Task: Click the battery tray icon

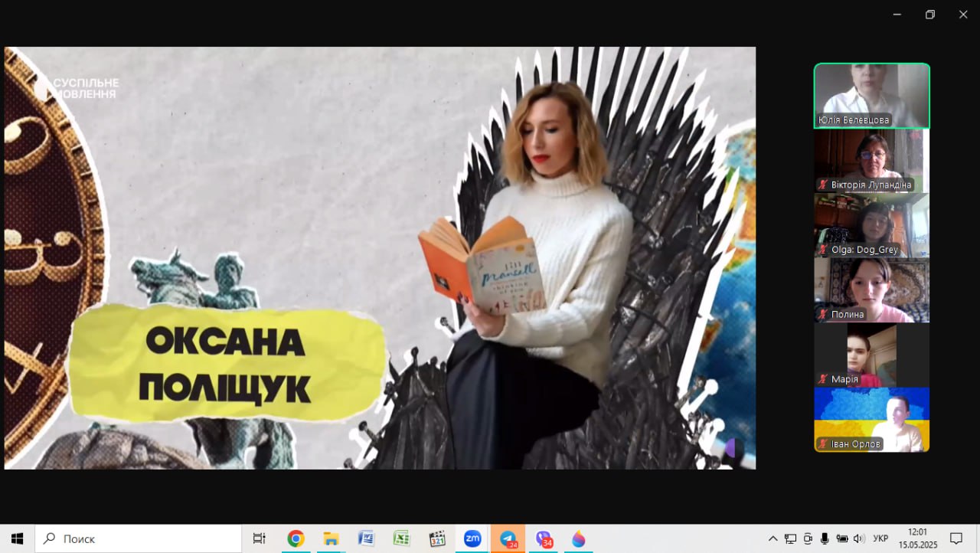Action: click(x=842, y=538)
